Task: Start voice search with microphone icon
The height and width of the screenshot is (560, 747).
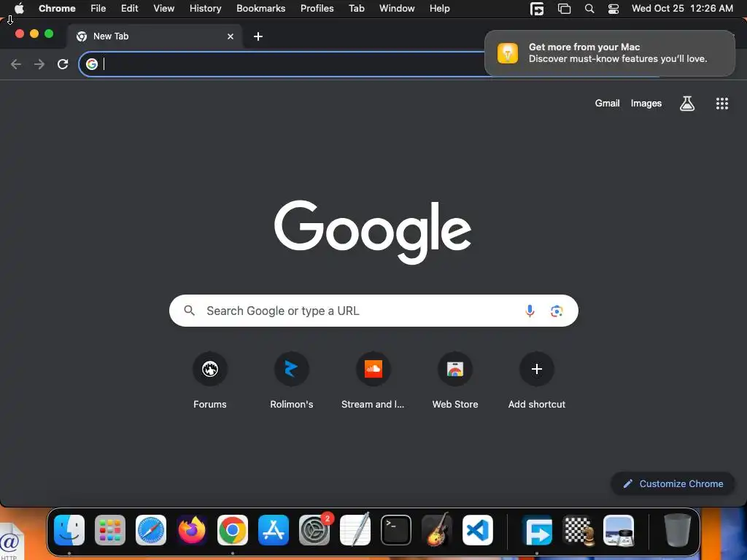Action: point(530,311)
